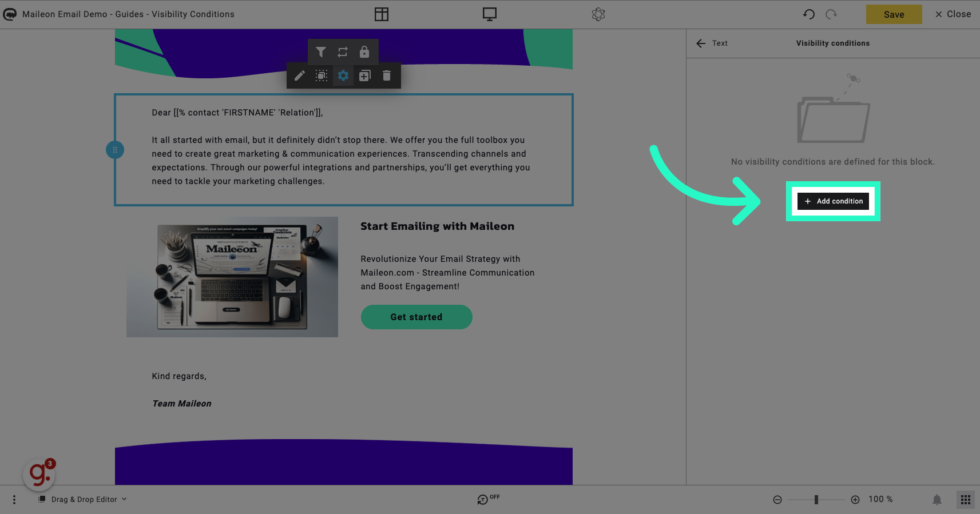Image resolution: width=980 pixels, height=514 pixels.
Task: Open the Drag & Drop Editor dropdown
Action: (x=84, y=499)
